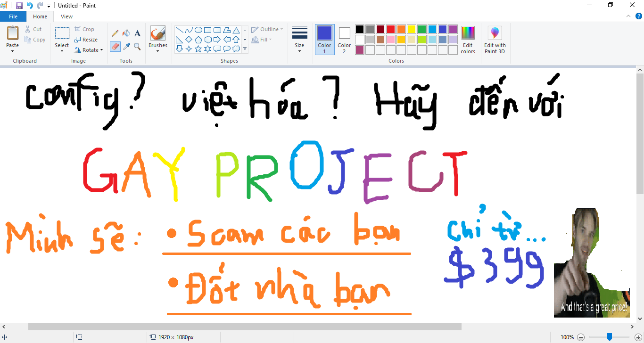Choose the Right triangle shape
Screen dimensions: 644x343
pos(180,40)
